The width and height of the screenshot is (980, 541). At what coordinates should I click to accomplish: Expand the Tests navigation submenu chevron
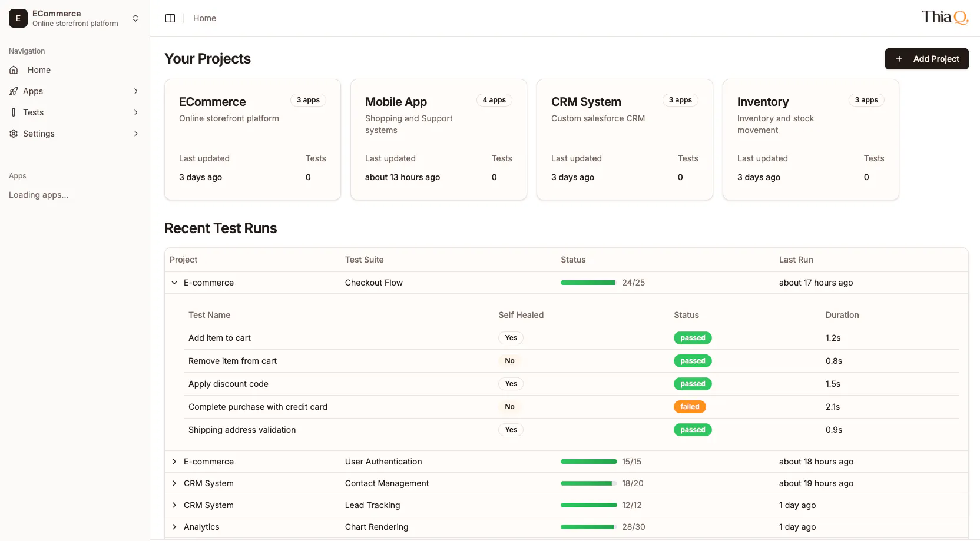136,112
